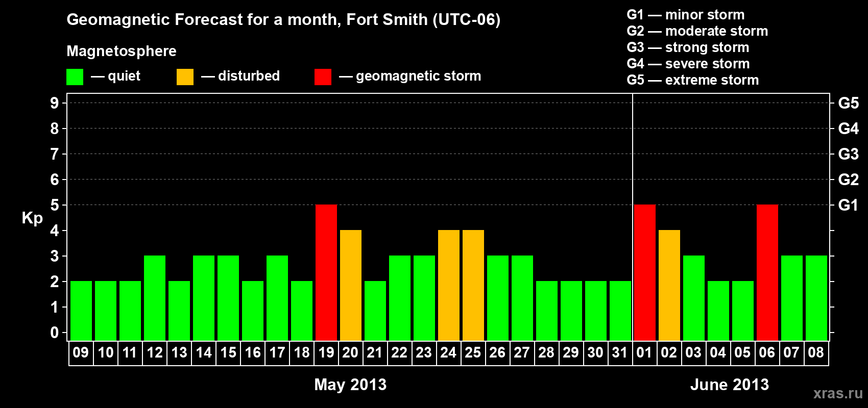This screenshot has height=408, width=868.
Task: Click the May 2013 month label
Action: pos(350,385)
